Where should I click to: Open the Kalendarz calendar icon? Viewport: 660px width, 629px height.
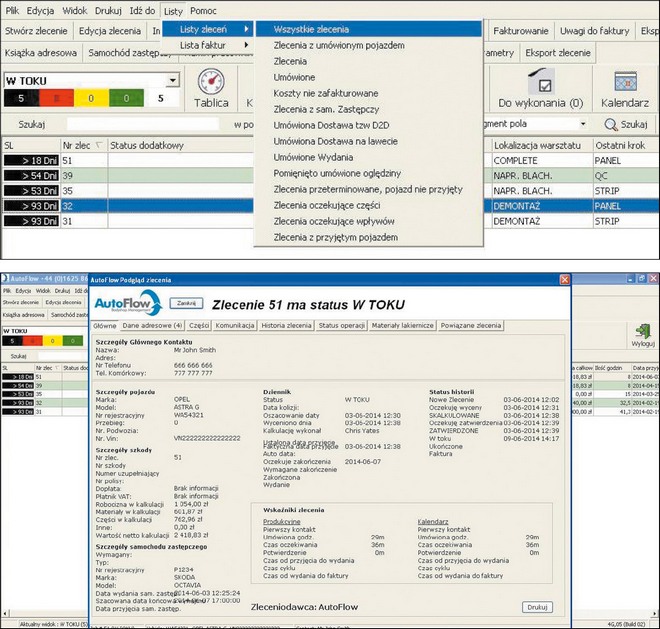(626, 83)
